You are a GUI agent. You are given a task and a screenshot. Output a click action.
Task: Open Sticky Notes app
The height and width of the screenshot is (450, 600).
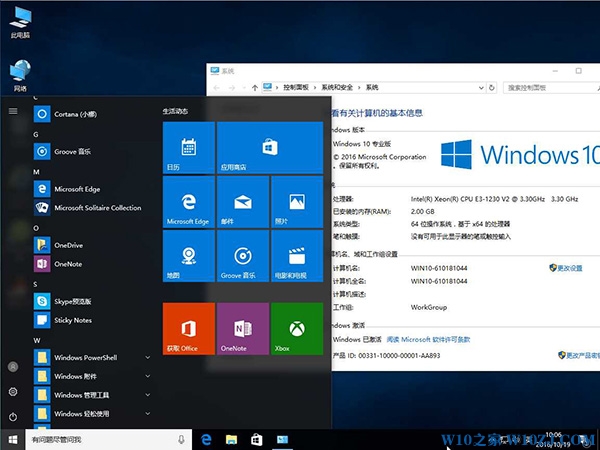(92, 320)
